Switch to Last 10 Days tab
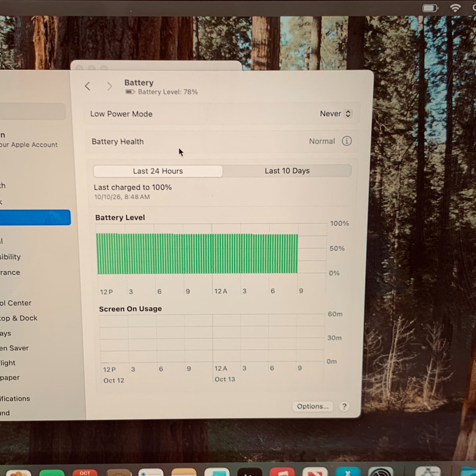 pyautogui.click(x=287, y=171)
